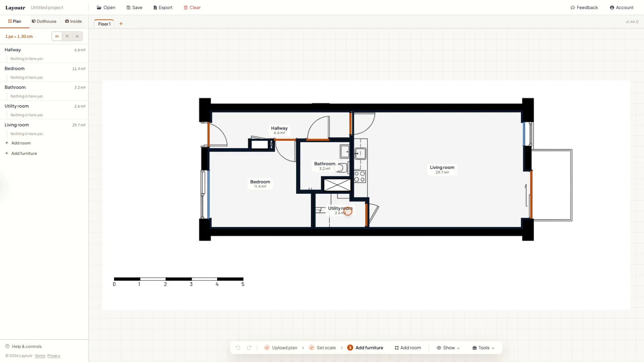This screenshot has width=644, height=362.
Task: Select the Plan view tab
Action: pos(14,21)
